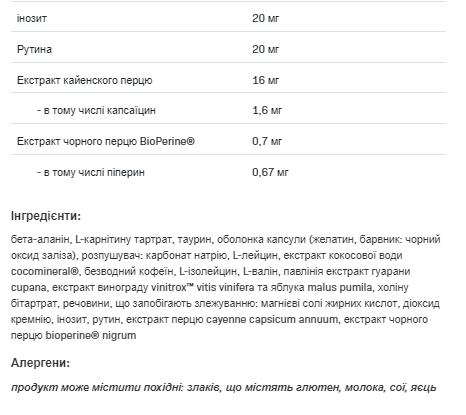This screenshot has width=466, height=415.
Task: Select the капсаїцин sub-row text
Action: point(96,110)
